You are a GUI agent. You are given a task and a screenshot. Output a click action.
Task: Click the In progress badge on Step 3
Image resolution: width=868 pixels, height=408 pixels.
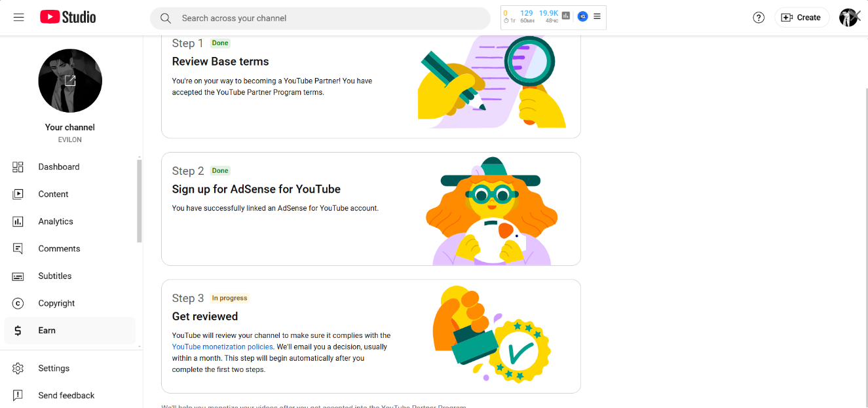pos(229,298)
